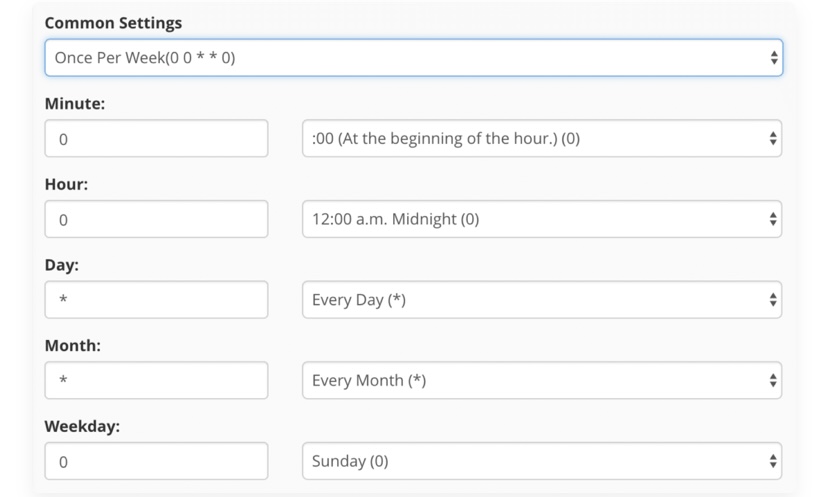Open the Common Settings dropdown
This screenshot has width=828, height=497.
tap(413, 58)
